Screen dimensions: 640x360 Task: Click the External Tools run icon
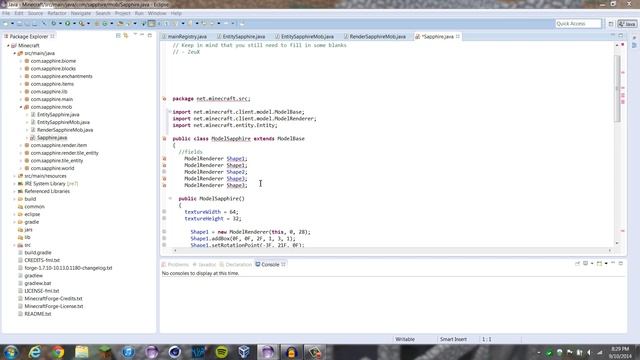coord(82,24)
